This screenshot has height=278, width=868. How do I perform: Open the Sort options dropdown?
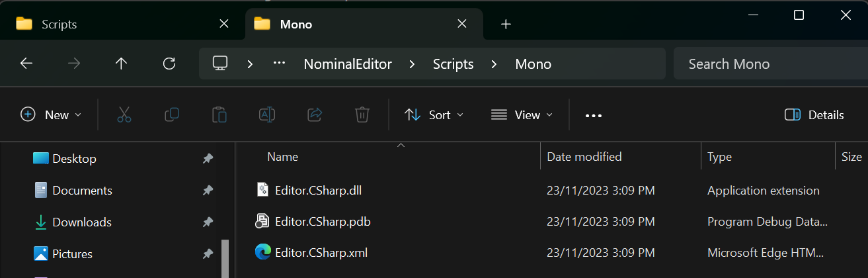click(434, 115)
